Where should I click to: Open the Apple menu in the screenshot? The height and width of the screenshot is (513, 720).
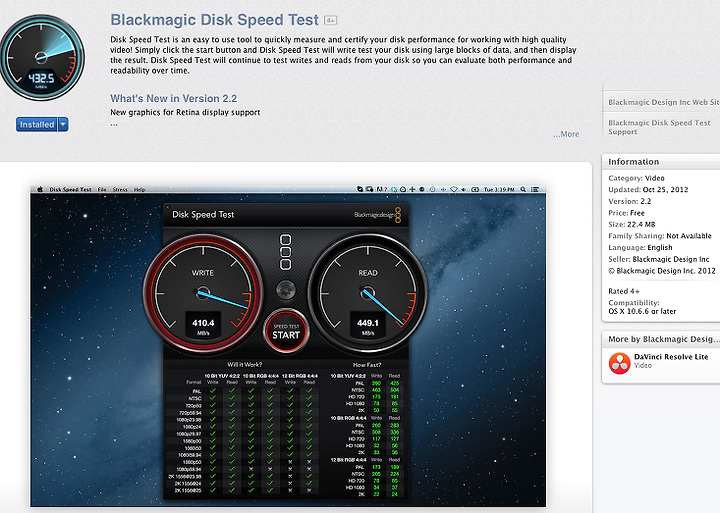tap(39, 189)
